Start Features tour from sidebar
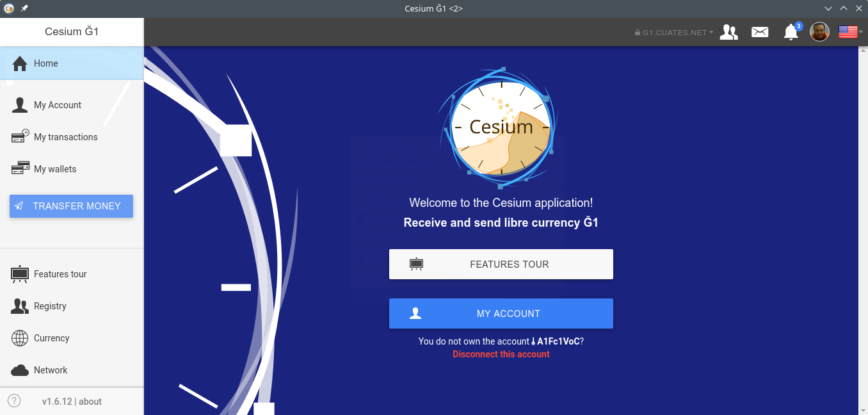The width and height of the screenshot is (868, 415). (72, 274)
